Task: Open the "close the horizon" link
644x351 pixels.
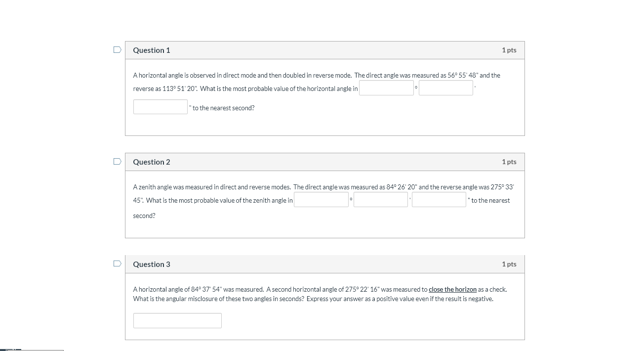Action: [453, 289]
